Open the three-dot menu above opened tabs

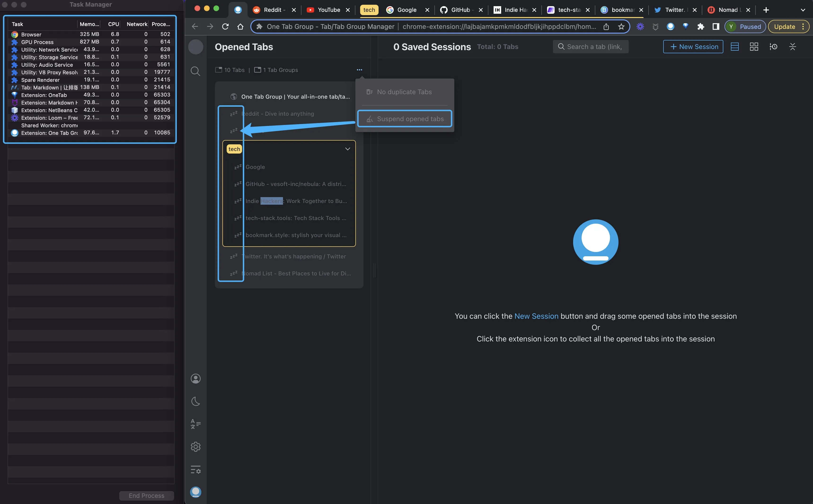(x=359, y=70)
